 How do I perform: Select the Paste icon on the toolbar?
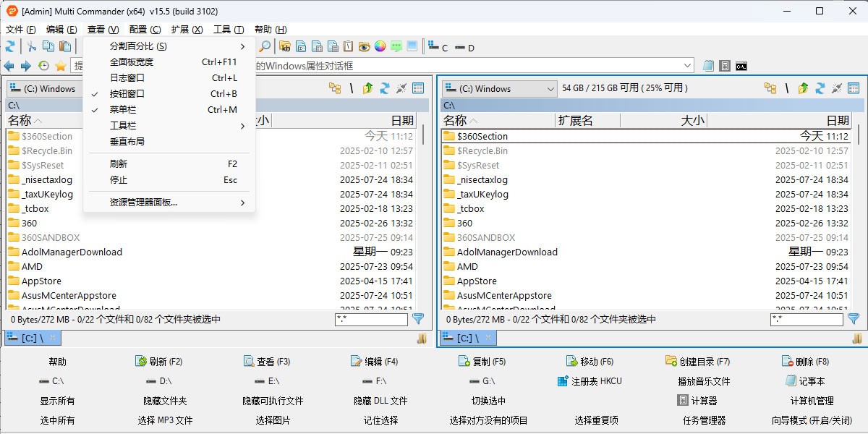point(64,46)
